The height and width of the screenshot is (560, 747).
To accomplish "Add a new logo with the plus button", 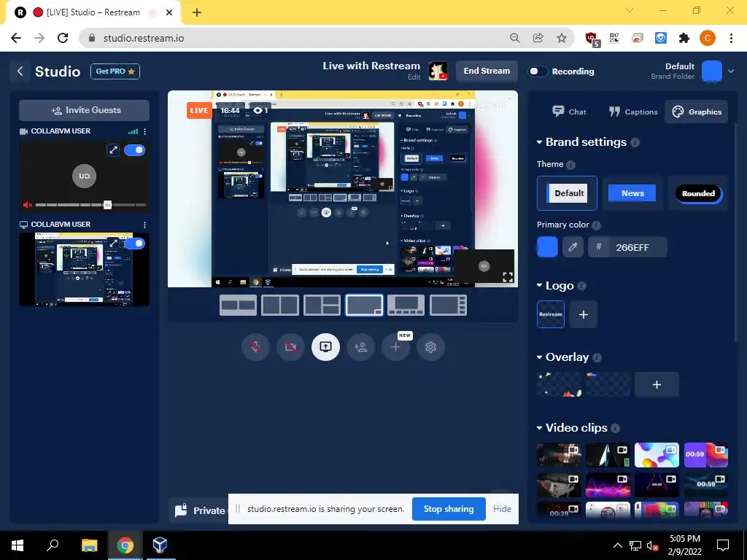I will tap(583, 314).
